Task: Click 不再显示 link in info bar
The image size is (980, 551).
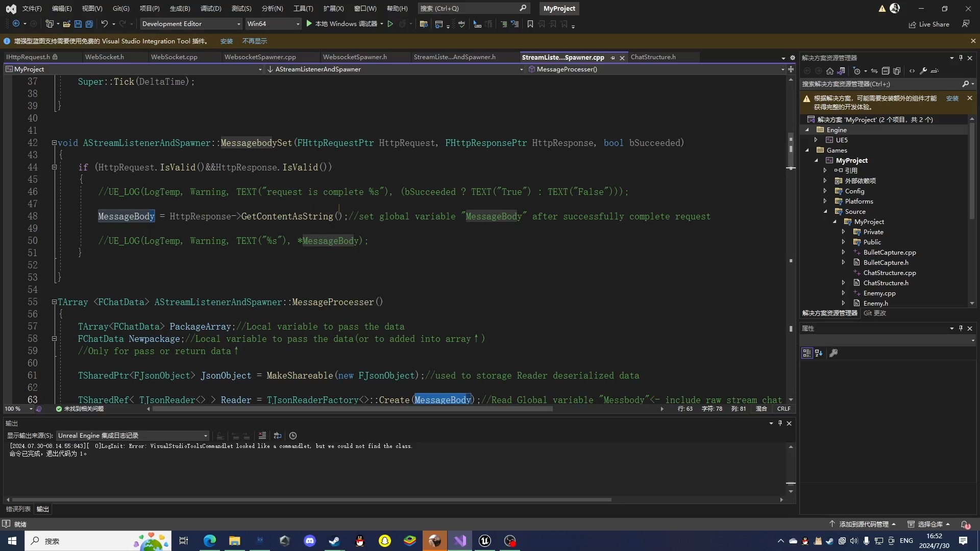Action: tap(255, 41)
